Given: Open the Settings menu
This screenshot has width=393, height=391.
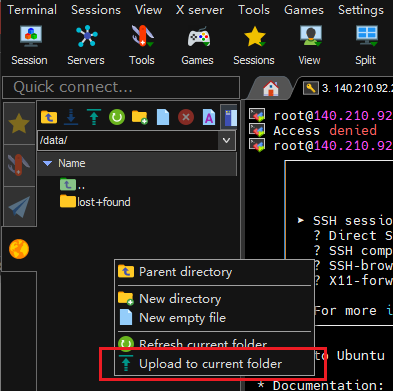Looking at the screenshot, I should pos(361,10).
